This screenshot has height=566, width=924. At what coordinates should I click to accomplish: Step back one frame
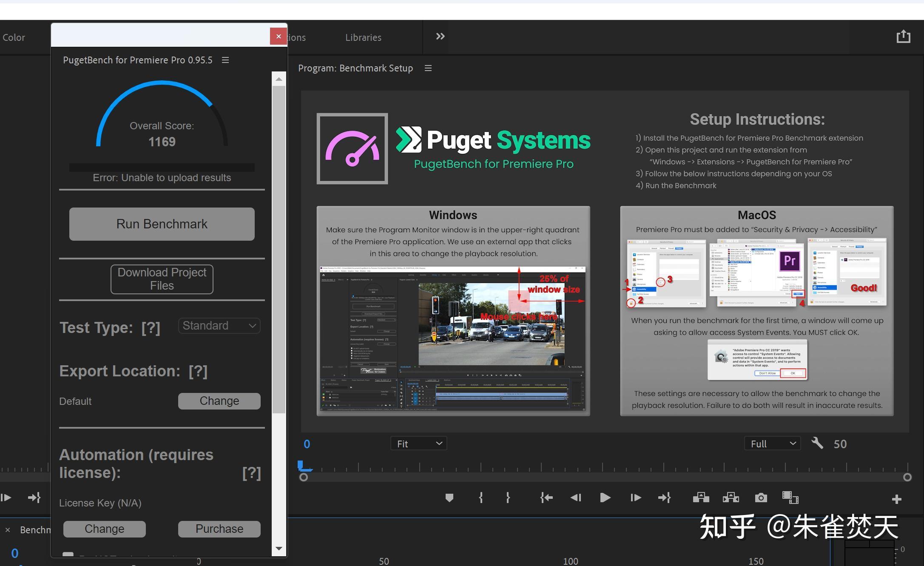point(576,498)
